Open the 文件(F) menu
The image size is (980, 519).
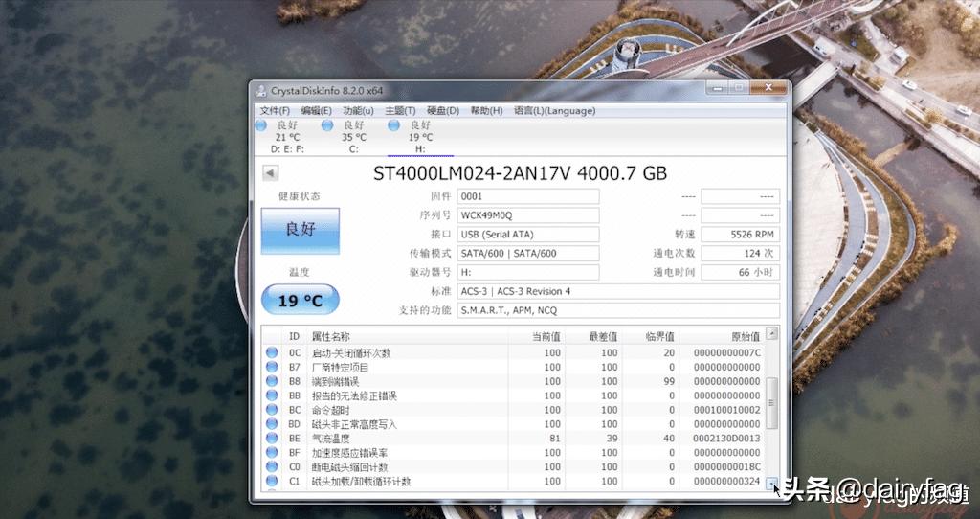(275, 111)
